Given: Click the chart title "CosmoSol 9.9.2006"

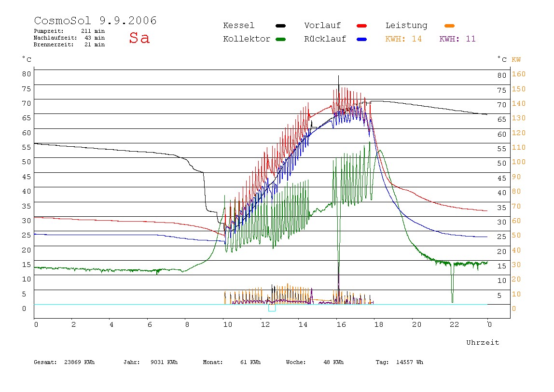Looking at the screenshot, I should coord(96,20).
